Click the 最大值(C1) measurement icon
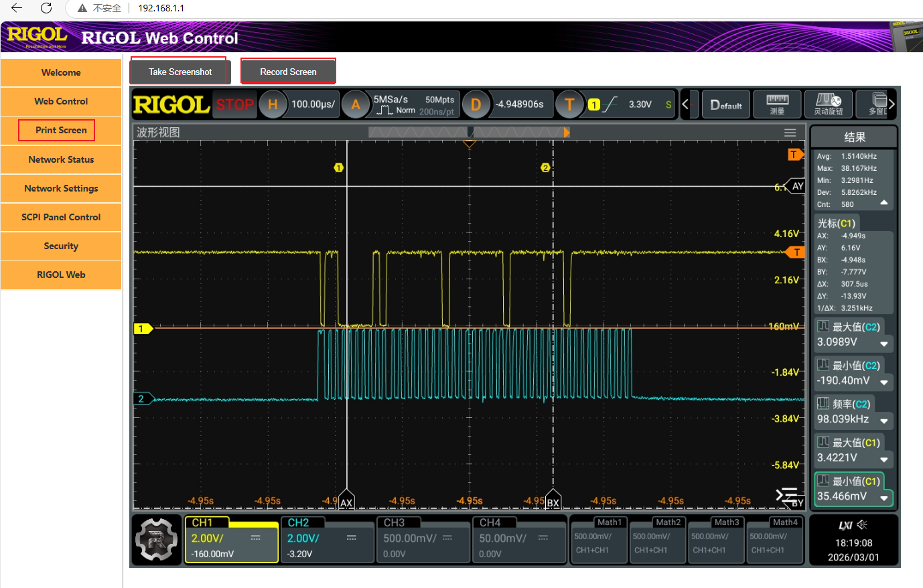Screen dimensions: 923x588 (x=823, y=442)
